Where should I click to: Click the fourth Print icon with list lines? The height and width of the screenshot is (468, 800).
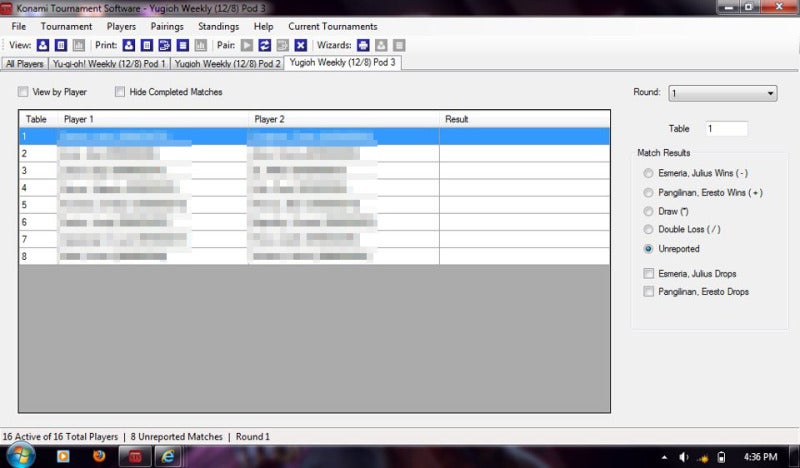[x=183, y=45]
